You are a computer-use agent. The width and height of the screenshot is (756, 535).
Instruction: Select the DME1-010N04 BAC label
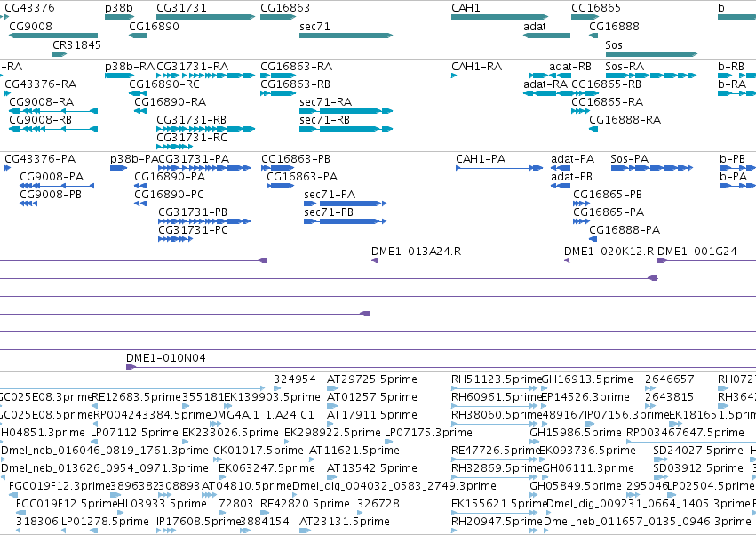(x=166, y=358)
